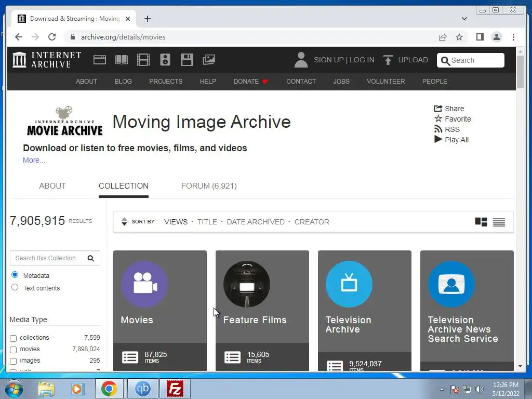The height and width of the screenshot is (399, 532).
Task: Open the Feature Films collection tile
Action: [262, 311]
